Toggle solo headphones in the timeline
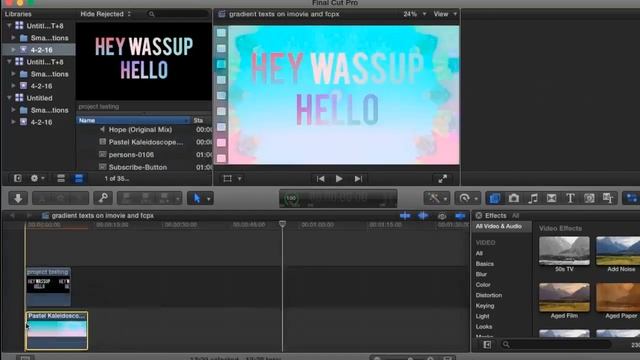This screenshot has height=360, width=640. click(x=442, y=216)
